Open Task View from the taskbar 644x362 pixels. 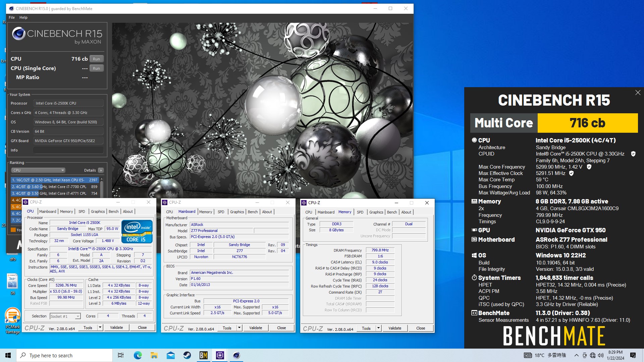point(121,355)
